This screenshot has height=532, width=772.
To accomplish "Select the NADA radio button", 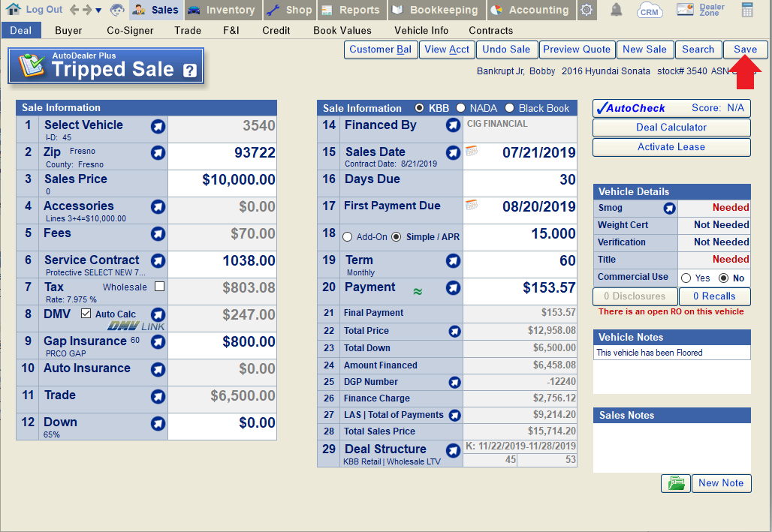I will click(x=460, y=108).
